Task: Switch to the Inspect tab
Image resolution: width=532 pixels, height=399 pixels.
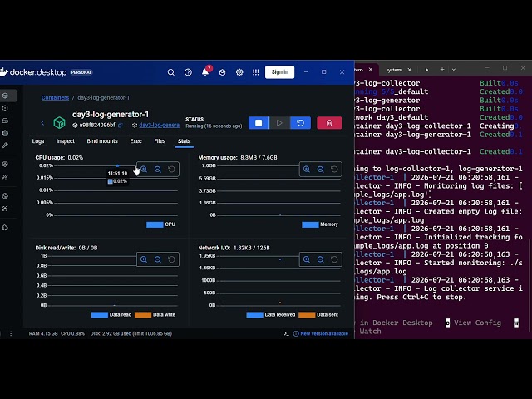Action: 66,141
